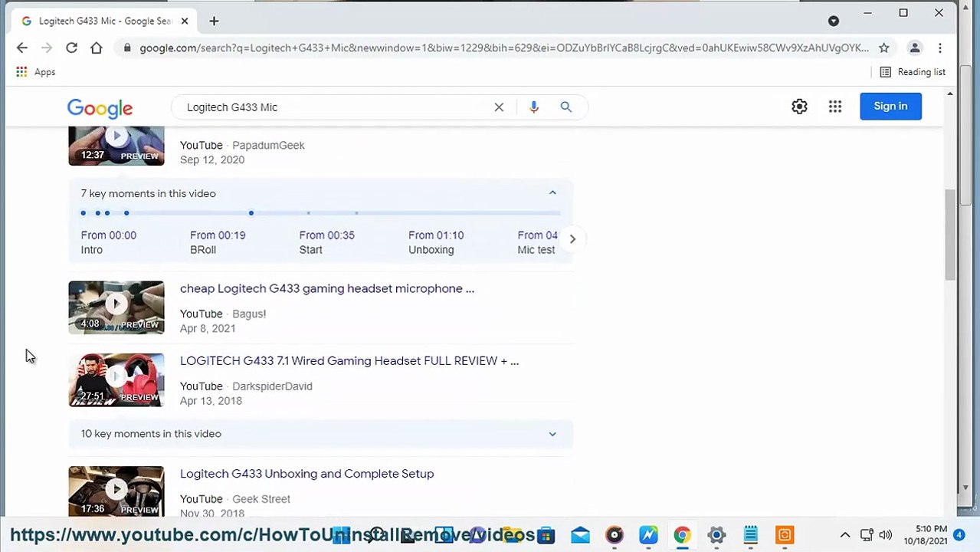The height and width of the screenshot is (552, 980).
Task: Open the orange app in taskbar
Action: coord(785,534)
